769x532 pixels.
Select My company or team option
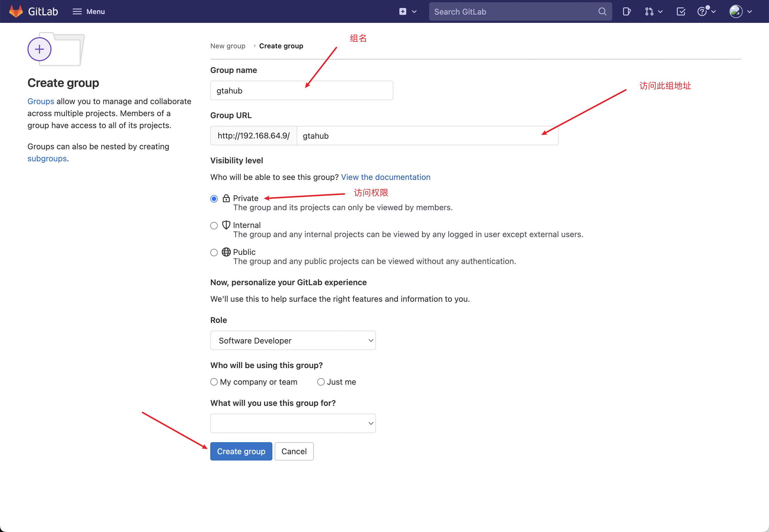(214, 382)
